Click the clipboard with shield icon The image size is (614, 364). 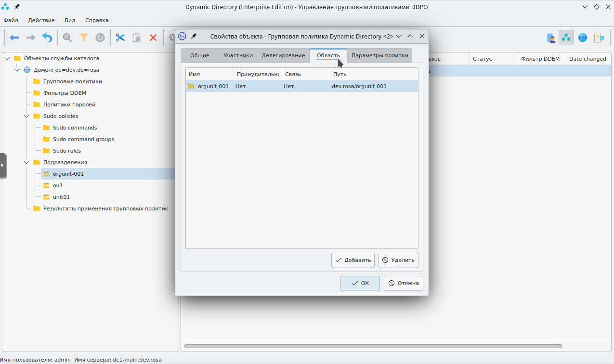pyautogui.click(x=599, y=38)
